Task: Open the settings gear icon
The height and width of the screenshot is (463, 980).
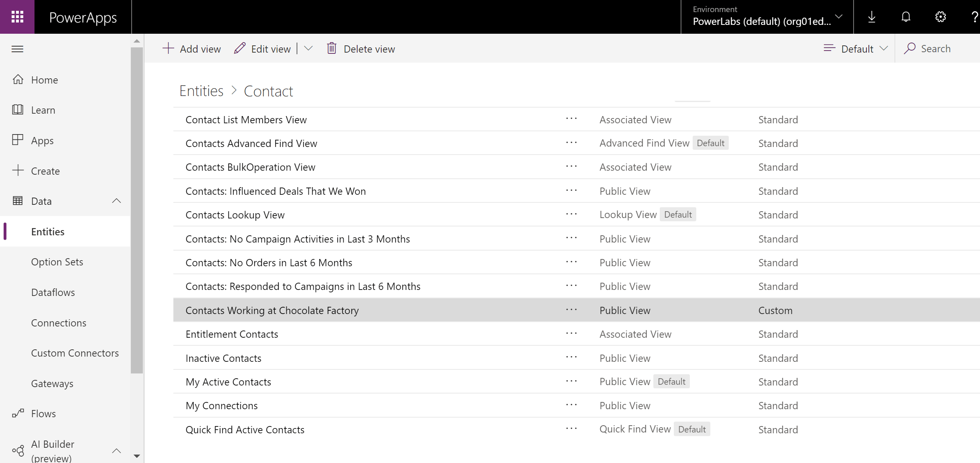Action: tap(940, 17)
